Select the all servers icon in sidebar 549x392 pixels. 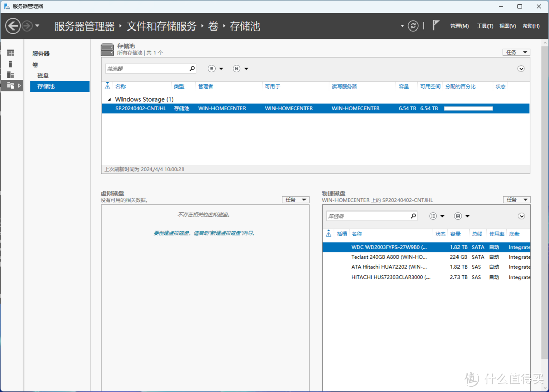11,75
